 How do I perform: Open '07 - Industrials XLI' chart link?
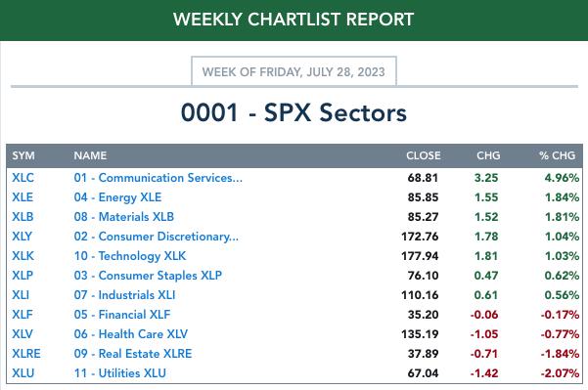(x=125, y=295)
